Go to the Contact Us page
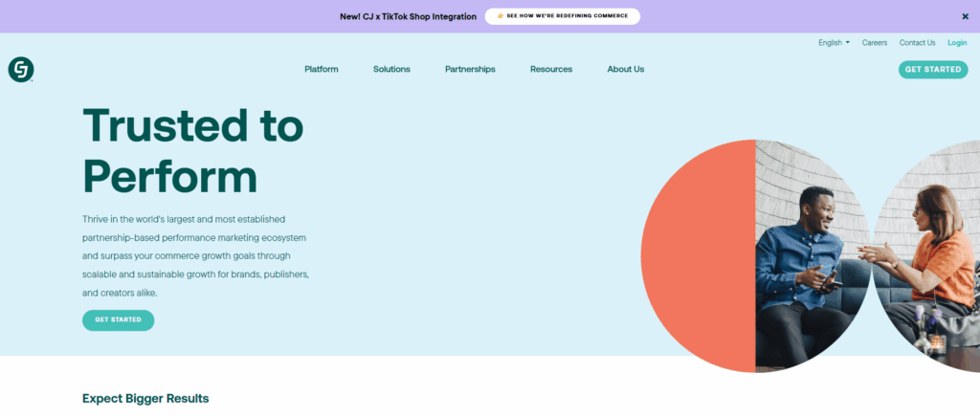This screenshot has width=980, height=416. pyautogui.click(x=917, y=43)
